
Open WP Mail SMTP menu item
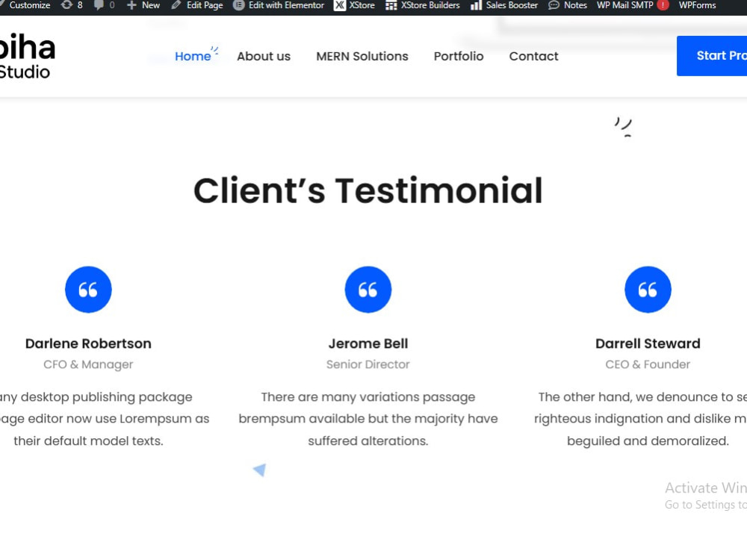pyautogui.click(x=624, y=5)
